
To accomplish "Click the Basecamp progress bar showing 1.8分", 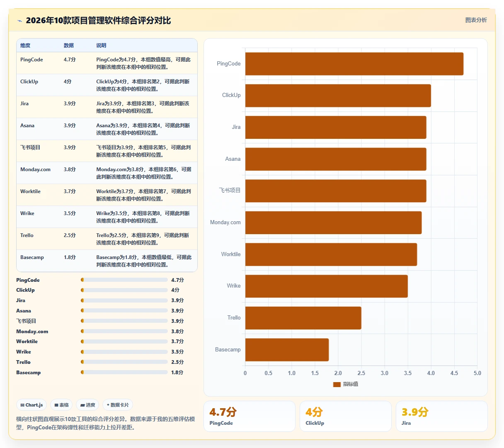I will [x=124, y=372].
